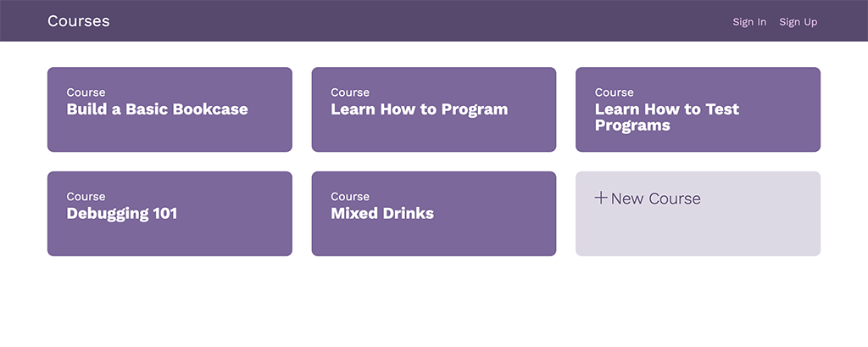Open the Mixed Drinks course
The image size is (868, 347).
(x=382, y=214)
